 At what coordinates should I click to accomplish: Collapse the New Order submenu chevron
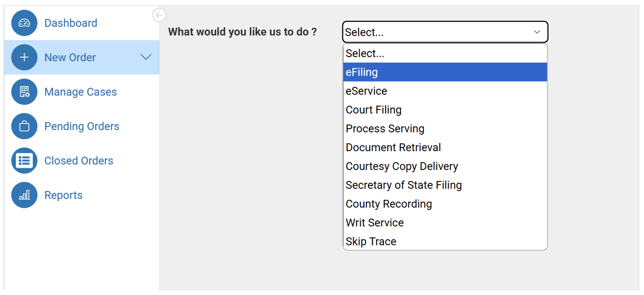146,57
